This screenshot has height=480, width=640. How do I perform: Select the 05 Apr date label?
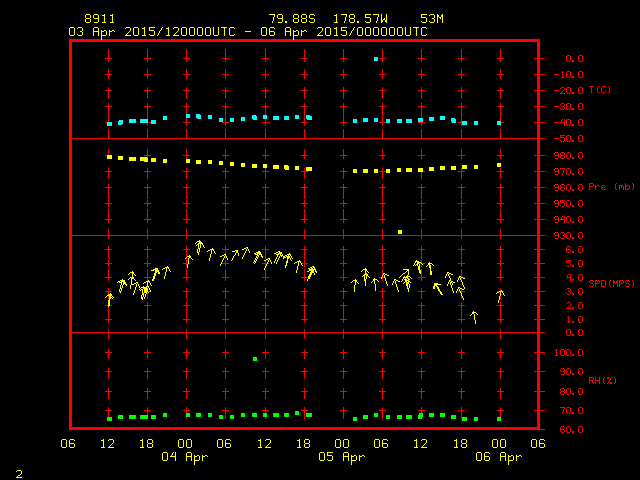(x=341, y=456)
